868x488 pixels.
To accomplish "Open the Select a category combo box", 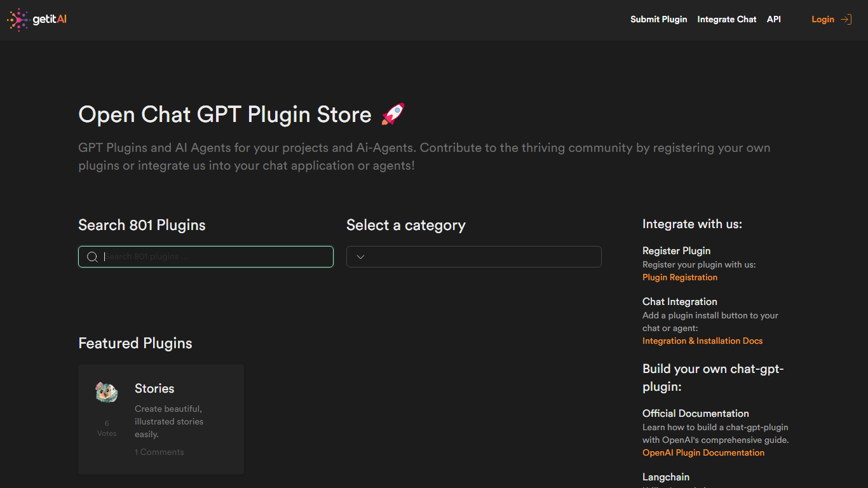I will (x=473, y=257).
